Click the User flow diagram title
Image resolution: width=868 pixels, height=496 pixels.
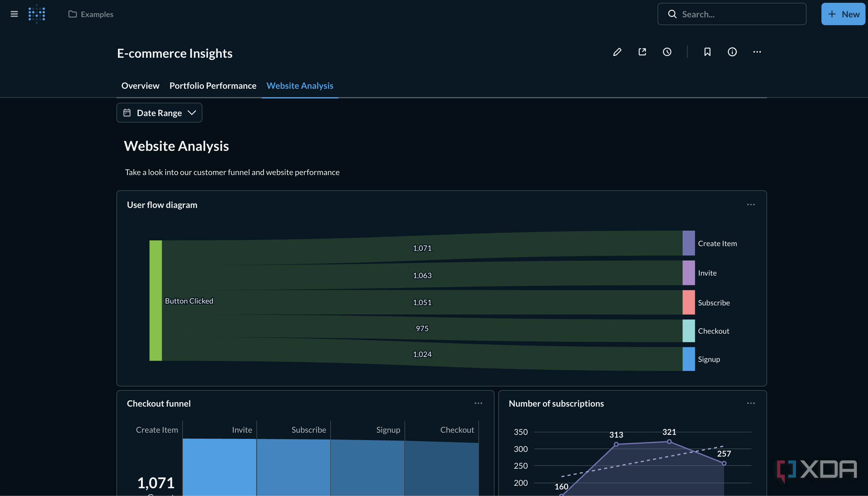point(162,205)
